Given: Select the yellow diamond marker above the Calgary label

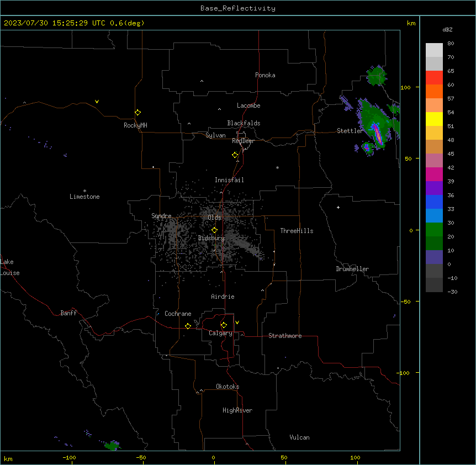Looking at the screenshot, I should coord(224,325).
